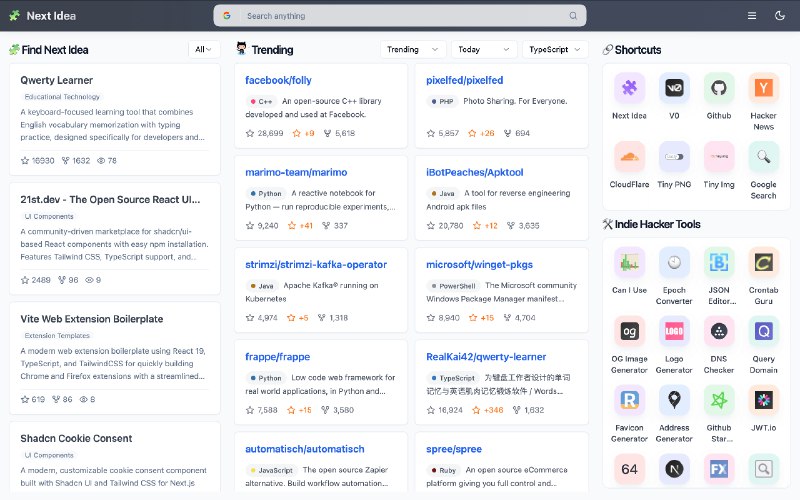Open the Next Idea shortcut icon
This screenshot has height=500, width=800.
coord(629,88)
